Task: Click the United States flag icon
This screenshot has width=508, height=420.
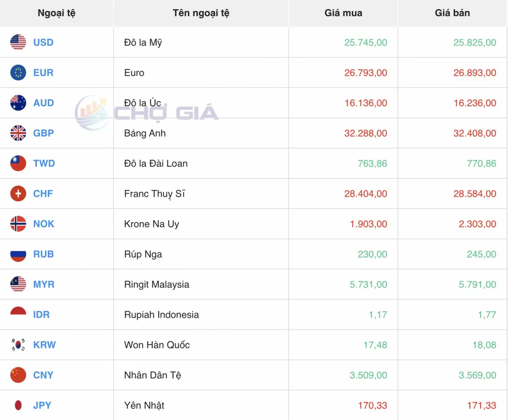Action: [x=18, y=42]
